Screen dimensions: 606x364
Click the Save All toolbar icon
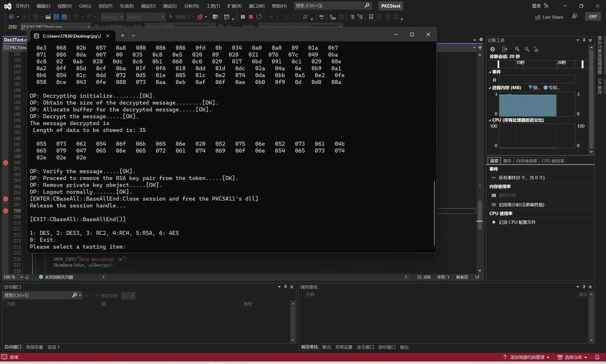(64, 17)
